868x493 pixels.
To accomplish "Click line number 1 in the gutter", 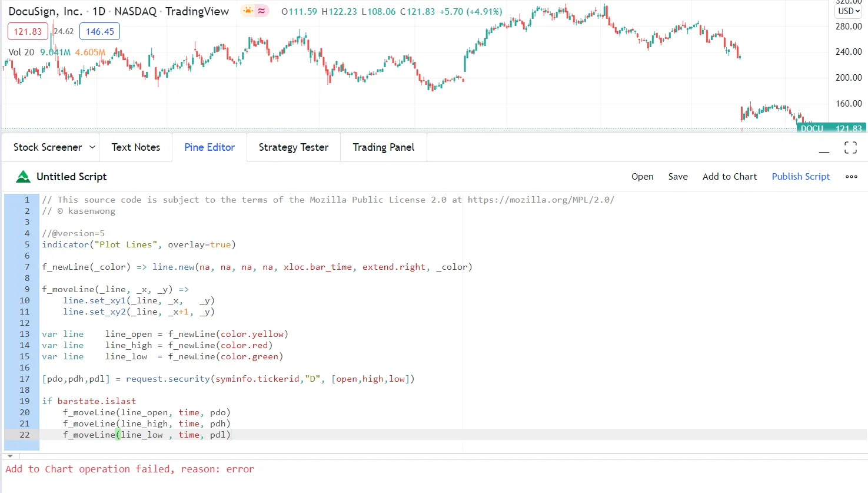I will [x=26, y=200].
